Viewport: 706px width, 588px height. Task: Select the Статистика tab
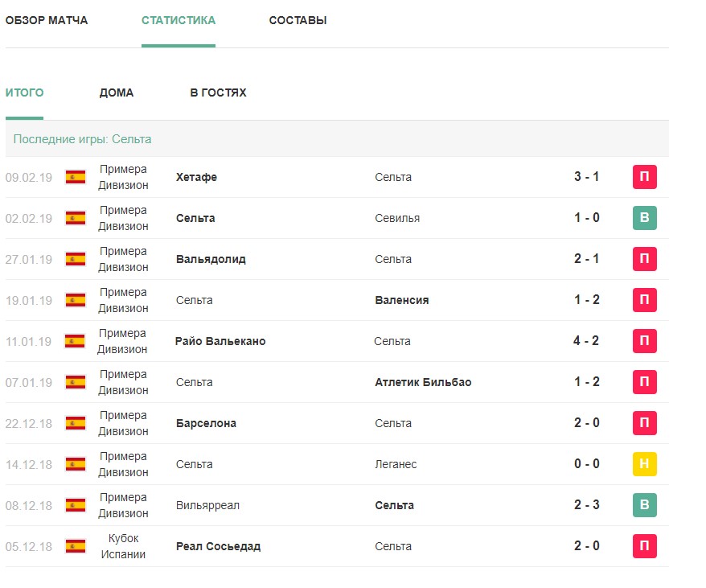pyautogui.click(x=179, y=20)
